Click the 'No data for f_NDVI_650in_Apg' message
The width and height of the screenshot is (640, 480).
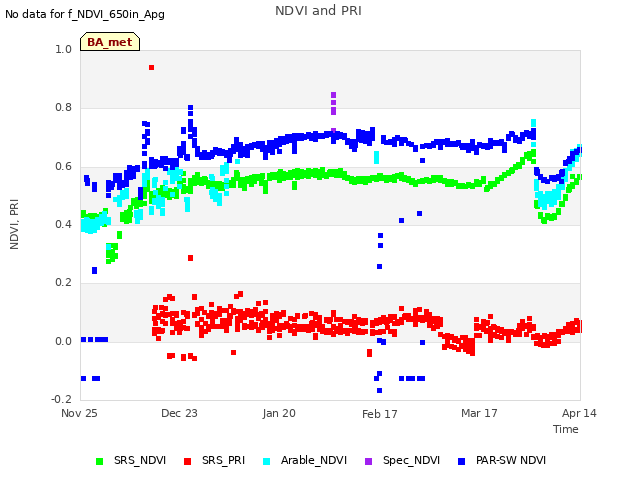click(85, 14)
